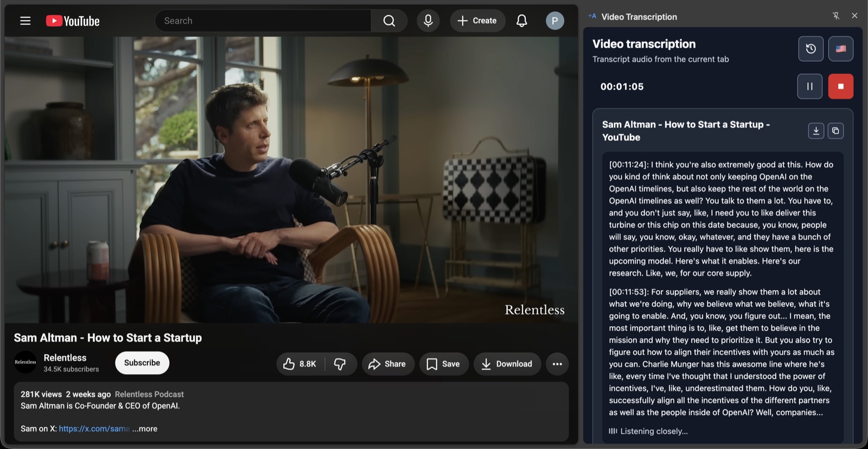Click the transcript card title text

(686, 131)
